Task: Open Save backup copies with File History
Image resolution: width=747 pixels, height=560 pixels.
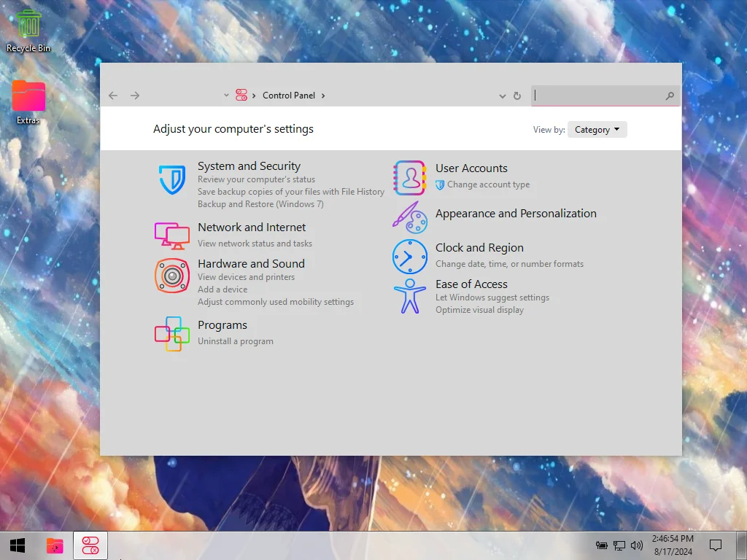Action: [291, 192]
